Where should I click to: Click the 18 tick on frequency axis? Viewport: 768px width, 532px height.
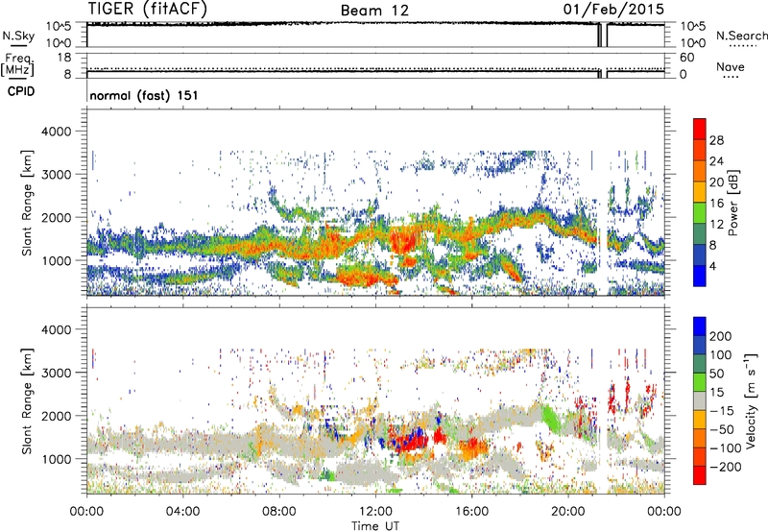pos(64,58)
